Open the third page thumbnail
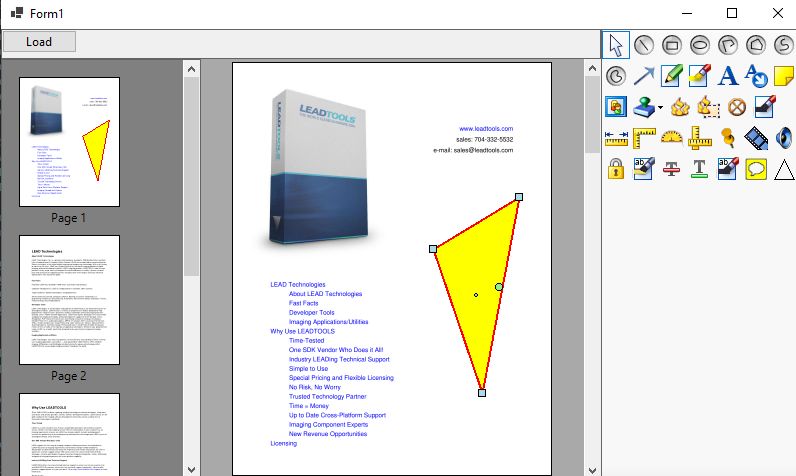The image size is (796, 476). pos(70,435)
